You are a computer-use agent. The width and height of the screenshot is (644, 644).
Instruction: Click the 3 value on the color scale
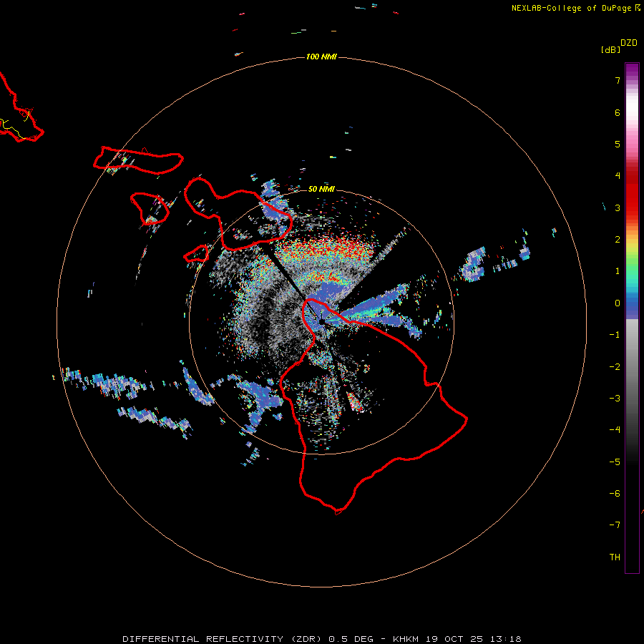[x=618, y=208]
